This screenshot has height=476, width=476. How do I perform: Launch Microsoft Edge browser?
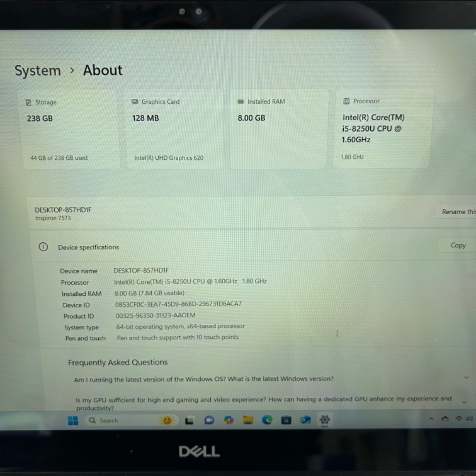click(x=267, y=420)
